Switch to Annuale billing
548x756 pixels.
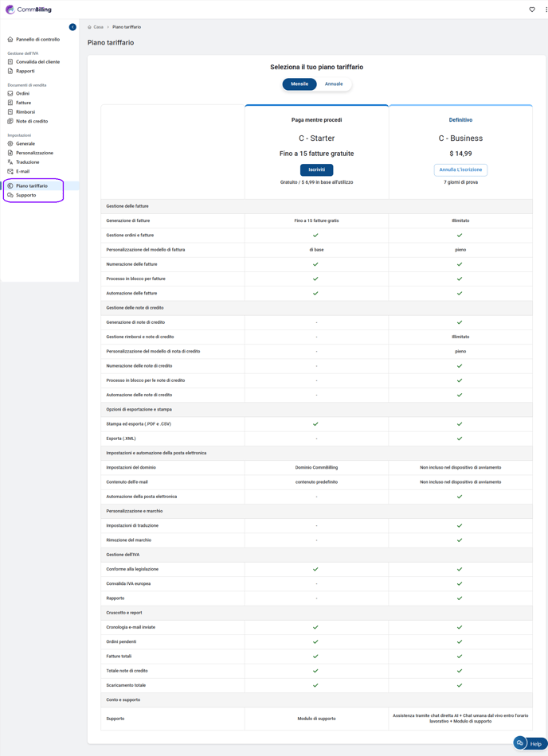(334, 84)
